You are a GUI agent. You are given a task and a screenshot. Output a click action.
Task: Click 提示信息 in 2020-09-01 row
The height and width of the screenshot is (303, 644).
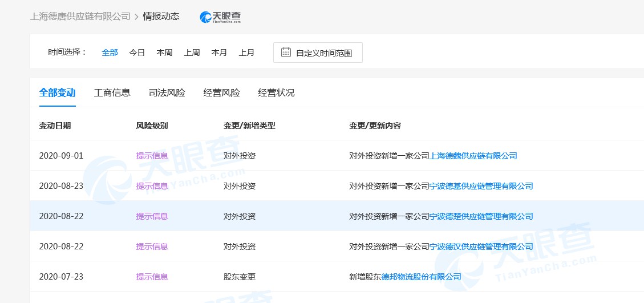pos(152,156)
